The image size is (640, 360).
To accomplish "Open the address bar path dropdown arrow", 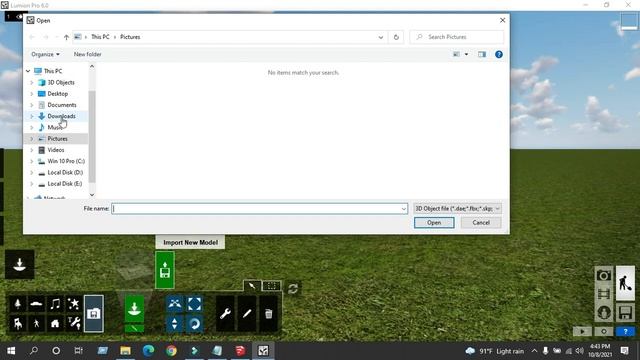I will [380, 37].
